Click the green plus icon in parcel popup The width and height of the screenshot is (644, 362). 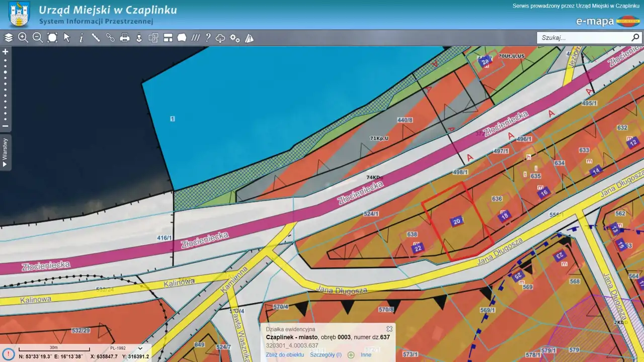[x=351, y=355]
